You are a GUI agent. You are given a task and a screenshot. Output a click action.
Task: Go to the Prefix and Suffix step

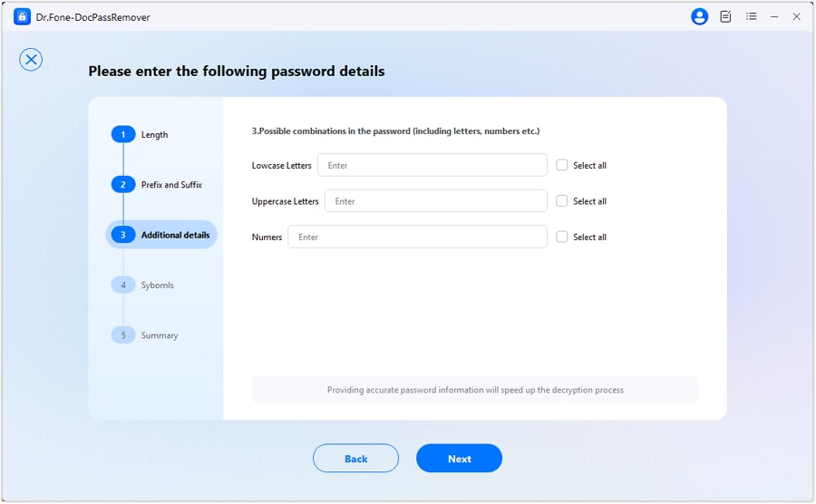pos(171,185)
